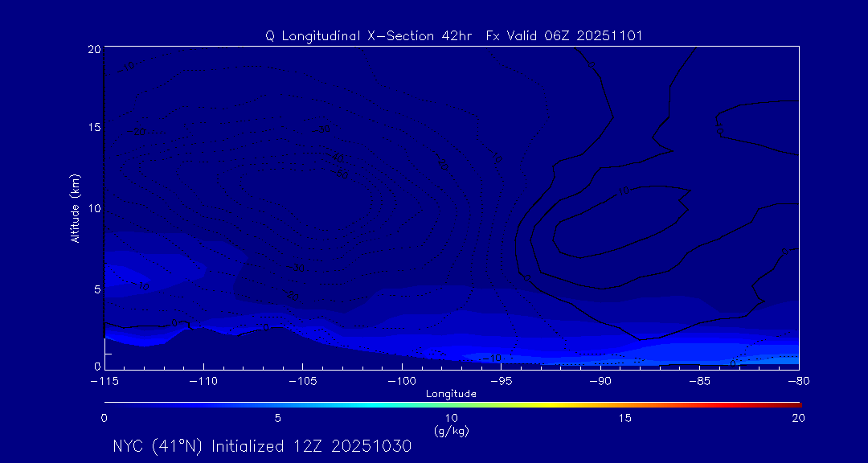
Task: Click the -115 longitude tick label
Action: [x=104, y=382]
